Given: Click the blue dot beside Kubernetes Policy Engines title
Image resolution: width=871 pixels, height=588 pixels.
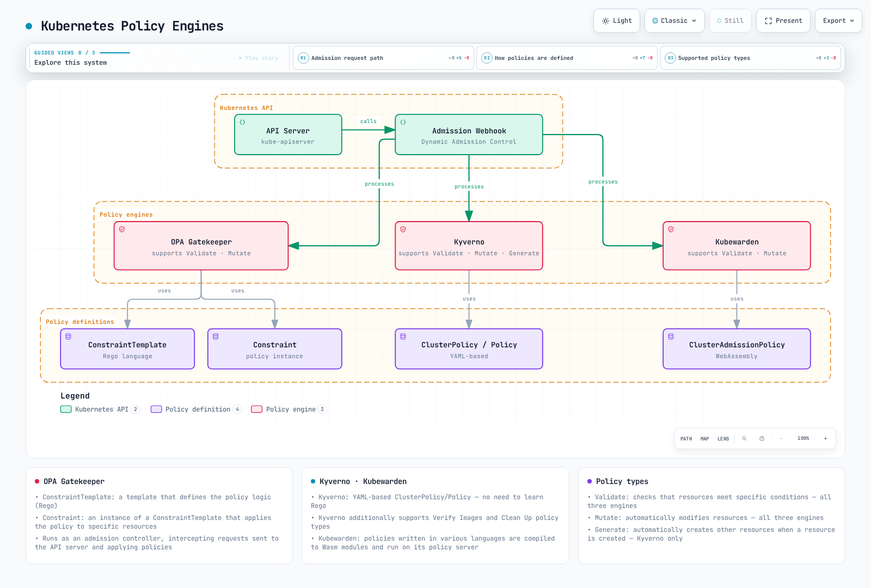Looking at the screenshot, I should click(x=29, y=26).
